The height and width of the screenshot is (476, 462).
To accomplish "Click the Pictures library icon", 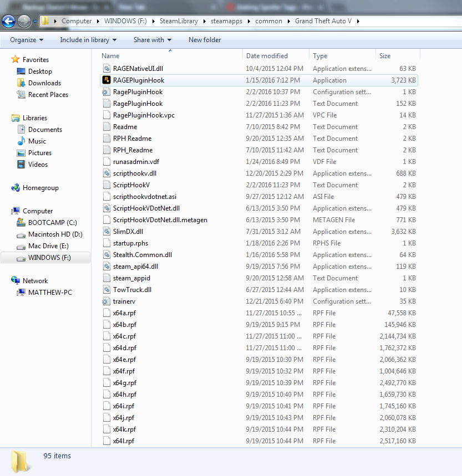I will tap(21, 153).
